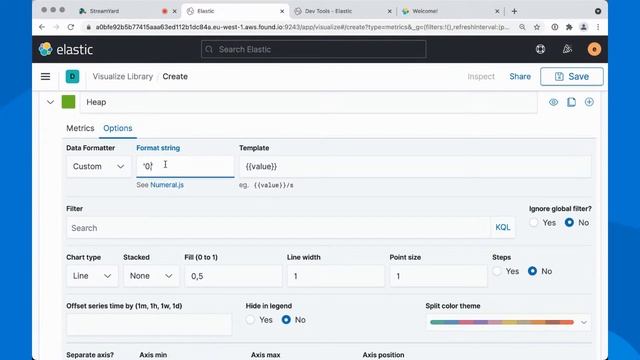Open a new browser tab

(x=514, y=11)
